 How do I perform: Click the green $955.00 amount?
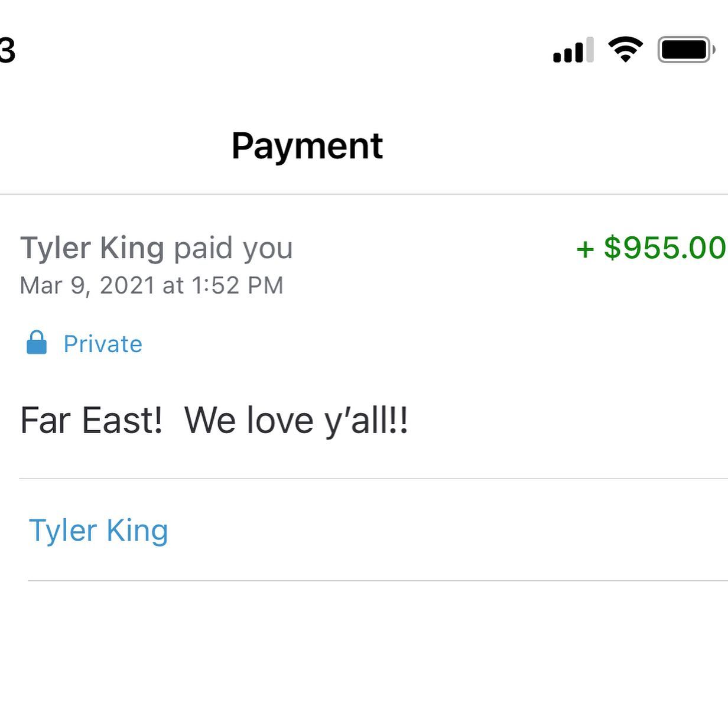point(664,248)
